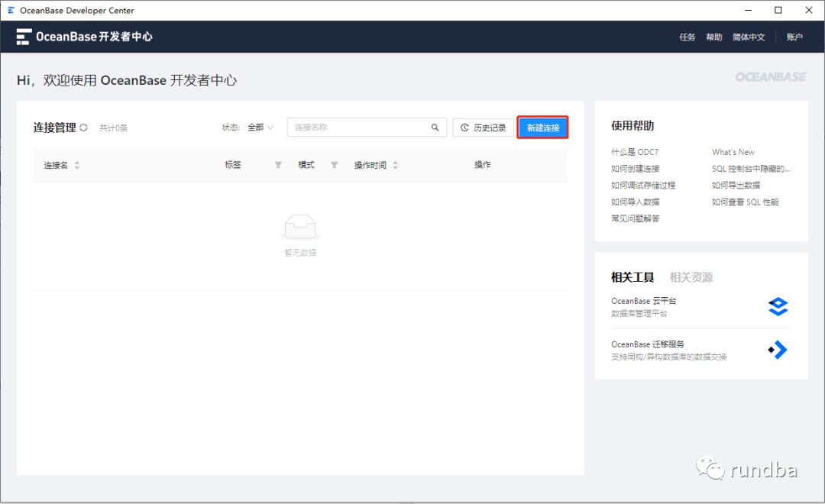Switch to the 相关工具 tab
Screen dimensions: 825x504
click(x=632, y=277)
